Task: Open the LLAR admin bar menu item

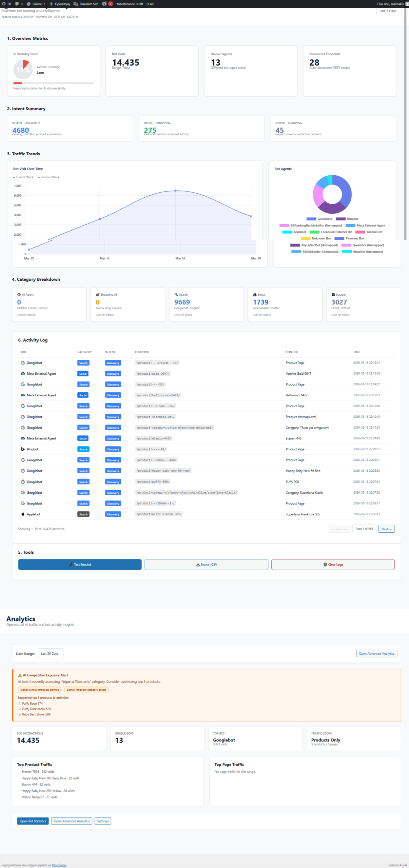Action: coord(150,4)
